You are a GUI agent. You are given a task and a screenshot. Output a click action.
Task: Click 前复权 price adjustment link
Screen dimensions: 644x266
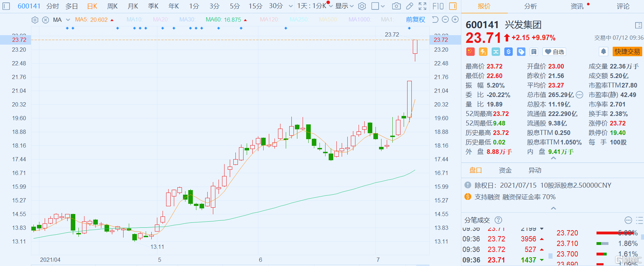(x=415, y=20)
